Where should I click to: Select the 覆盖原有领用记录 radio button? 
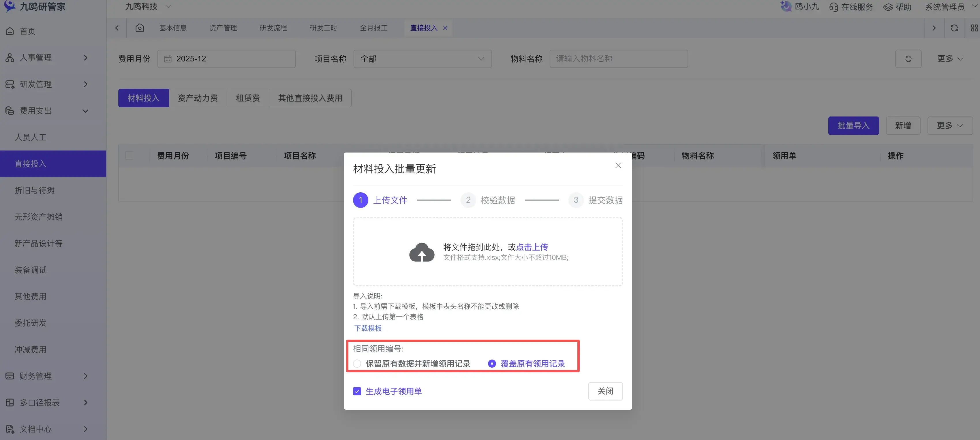493,364
